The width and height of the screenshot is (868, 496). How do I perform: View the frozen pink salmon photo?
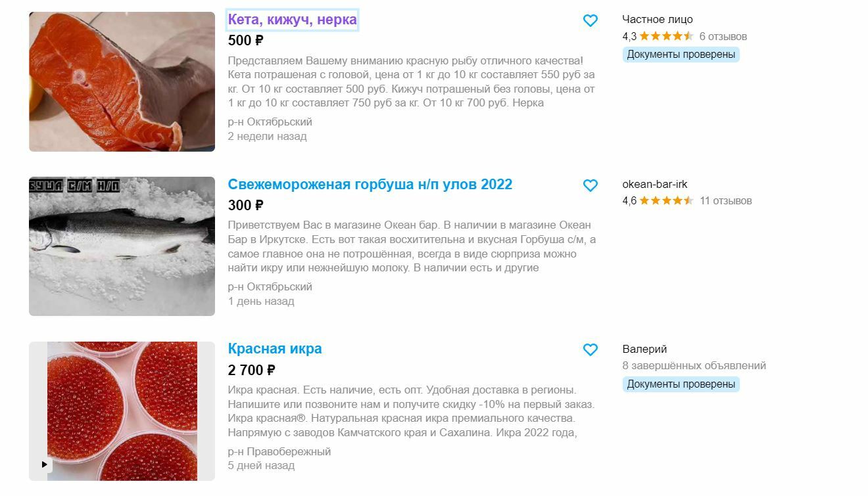coord(122,246)
